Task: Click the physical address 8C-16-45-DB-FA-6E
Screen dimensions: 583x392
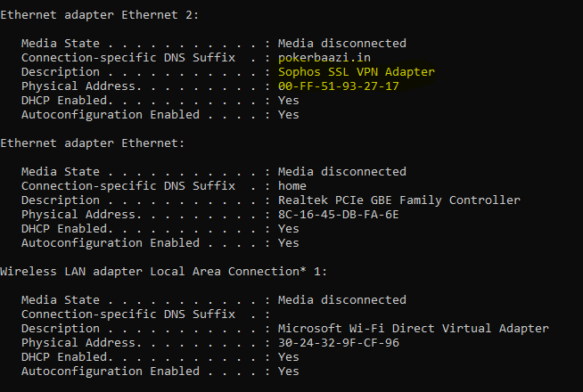Action: (339, 215)
